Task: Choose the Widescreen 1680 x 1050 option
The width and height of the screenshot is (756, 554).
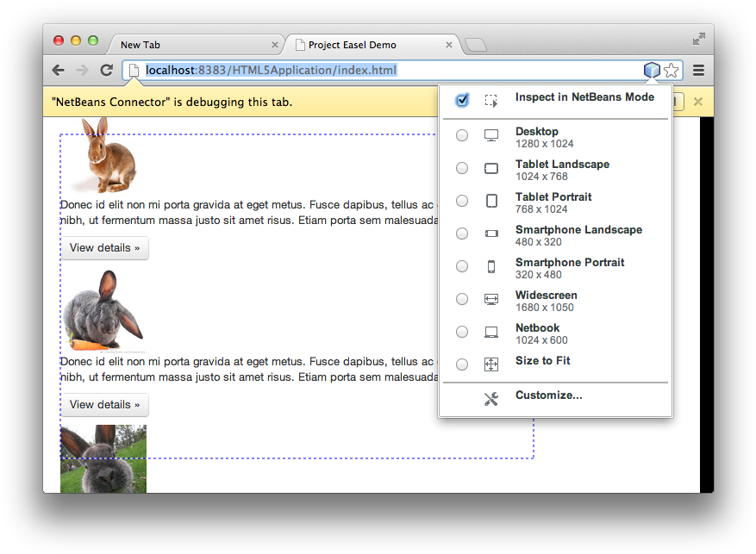Action: [x=462, y=299]
